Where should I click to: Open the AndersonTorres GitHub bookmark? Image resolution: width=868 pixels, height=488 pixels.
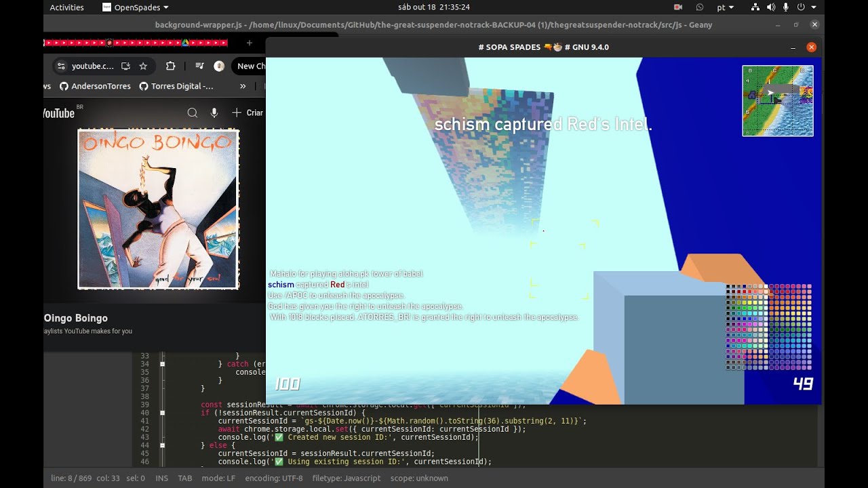coord(95,86)
